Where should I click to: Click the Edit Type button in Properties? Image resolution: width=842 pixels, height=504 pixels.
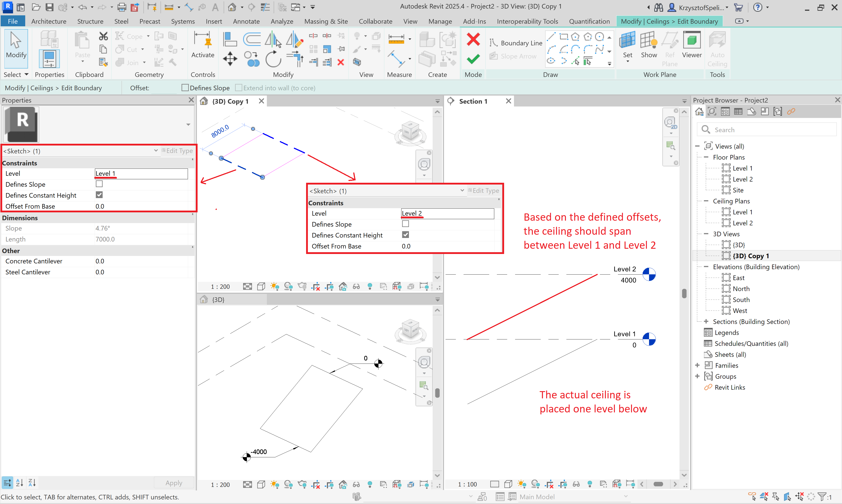178,151
